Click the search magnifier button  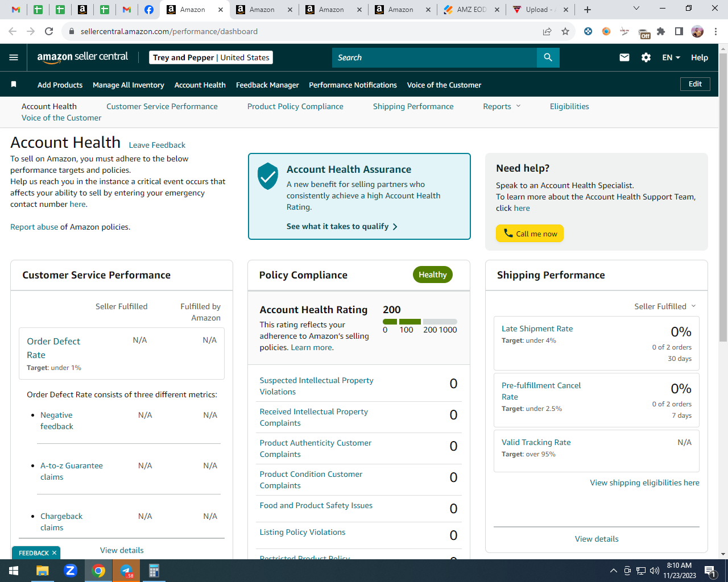pyautogui.click(x=548, y=57)
